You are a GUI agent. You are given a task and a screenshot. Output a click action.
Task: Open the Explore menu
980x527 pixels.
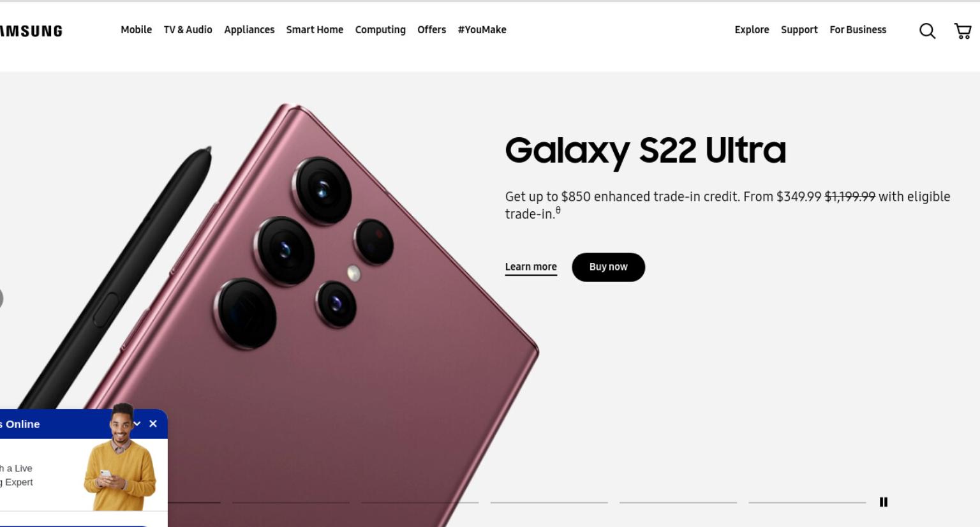[752, 30]
